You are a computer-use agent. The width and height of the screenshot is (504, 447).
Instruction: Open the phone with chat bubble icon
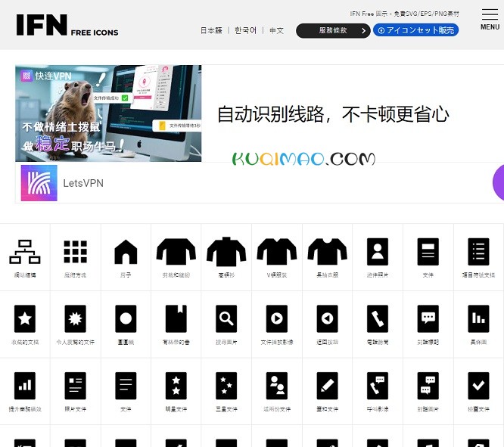(x=378, y=386)
